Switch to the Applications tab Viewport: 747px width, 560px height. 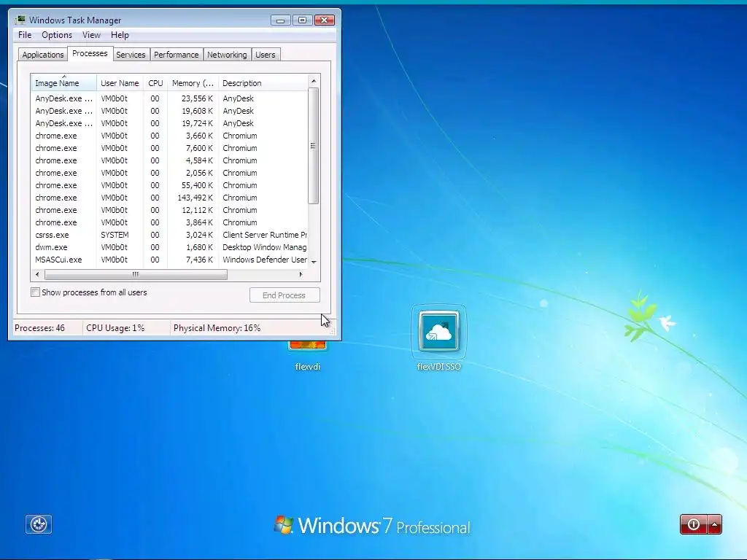43,55
